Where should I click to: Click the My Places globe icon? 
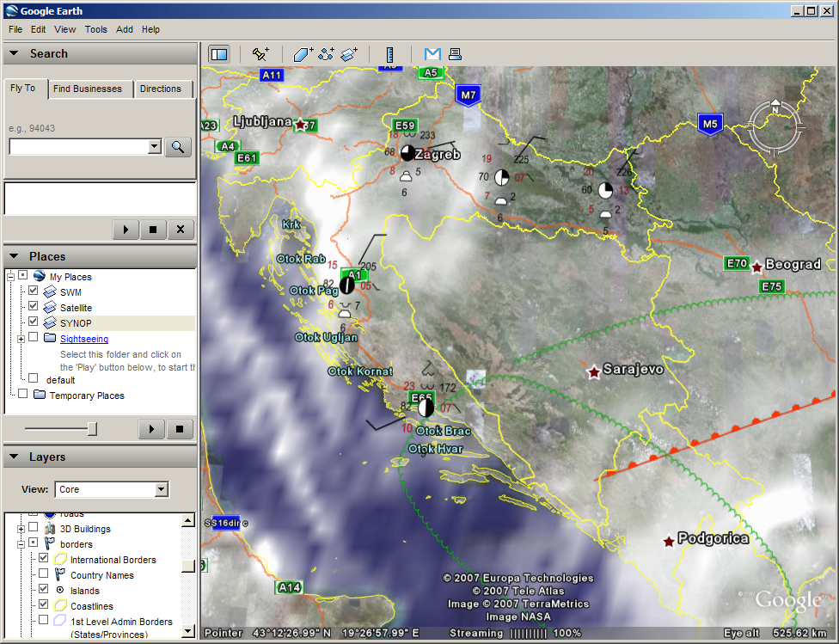39,276
